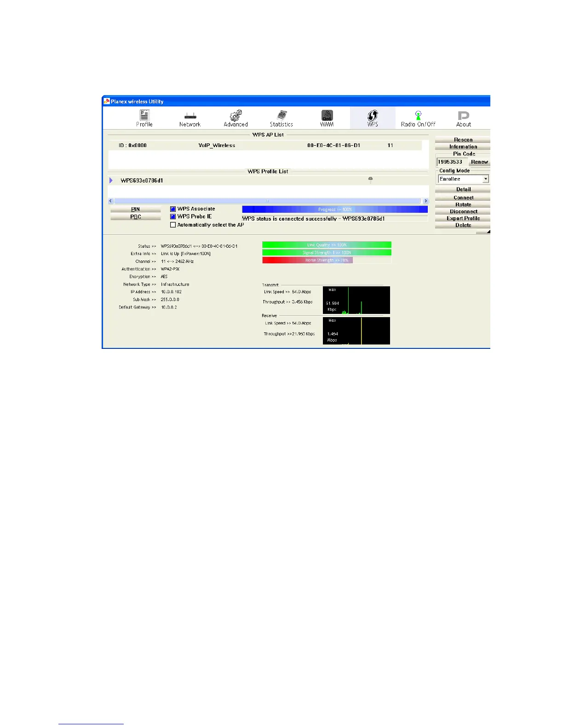
Task: Click the WPS progress bar at 100%
Action: click(x=335, y=209)
